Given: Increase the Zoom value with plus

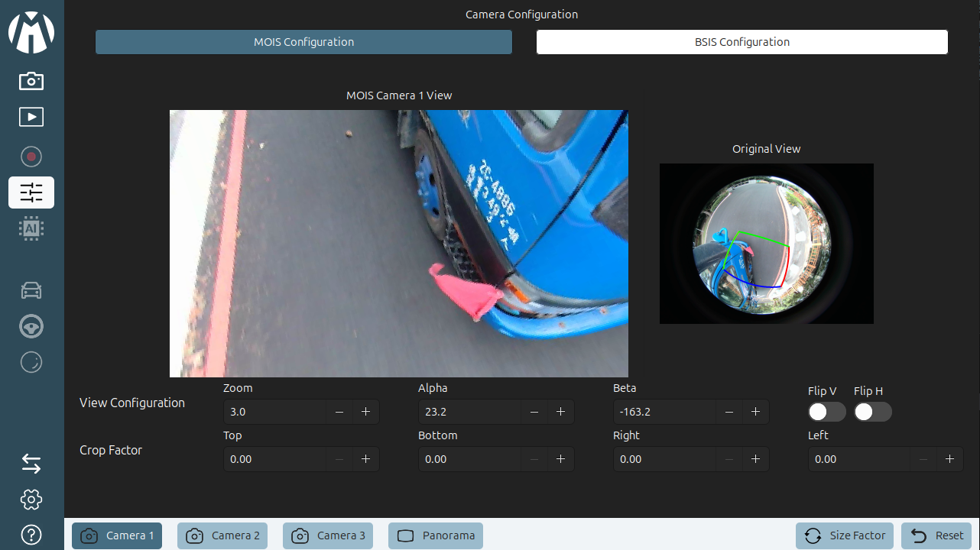Looking at the screenshot, I should [365, 412].
